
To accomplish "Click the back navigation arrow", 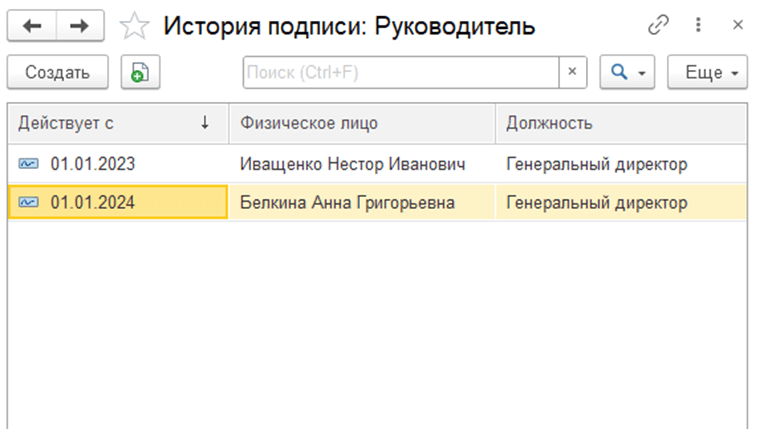I will point(32,27).
